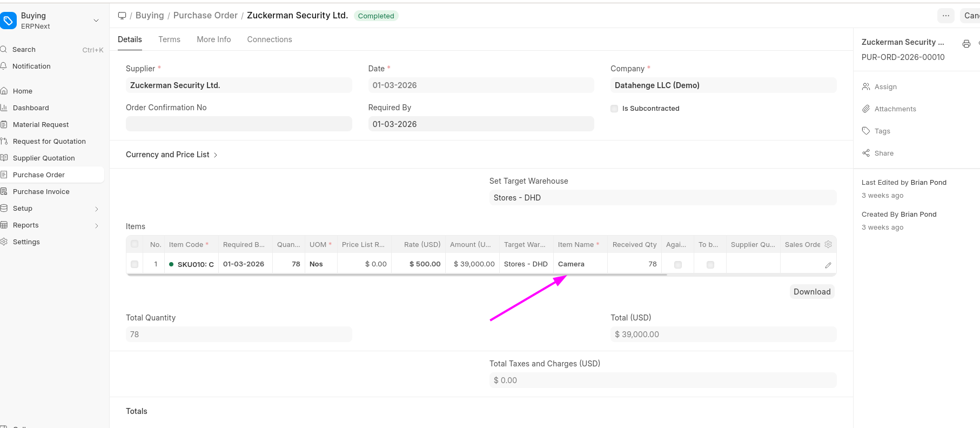Click the print icon in the right sidebar
The image size is (980, 428).
pos(966,44)
